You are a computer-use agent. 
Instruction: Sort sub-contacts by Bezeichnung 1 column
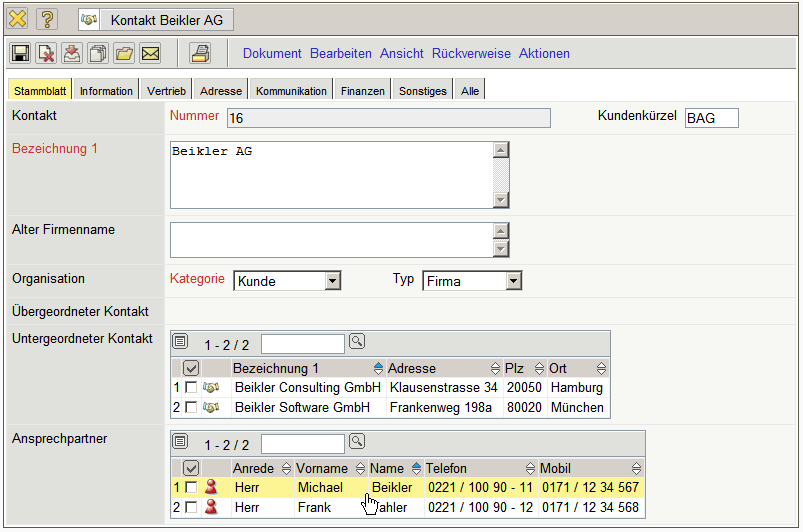click(x=277, y=368)
